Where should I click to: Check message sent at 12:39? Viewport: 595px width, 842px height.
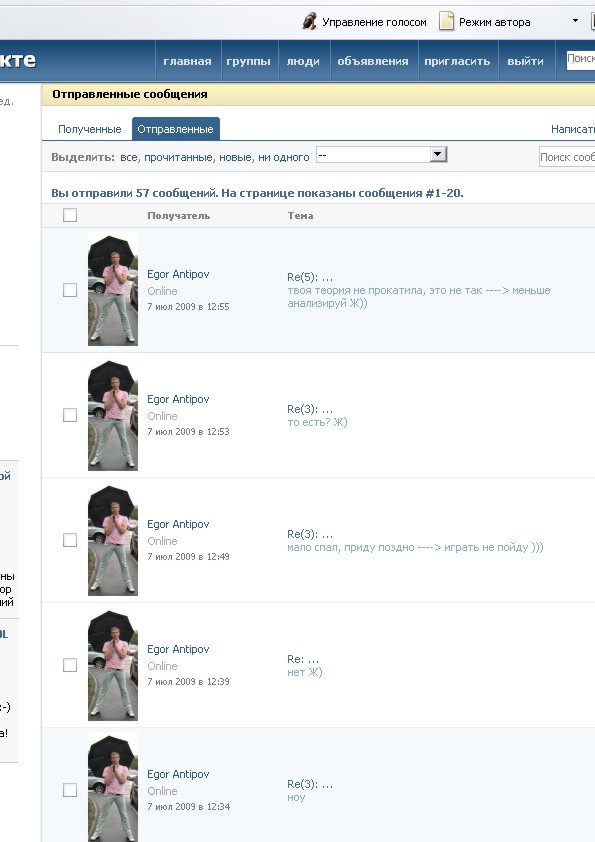click(x=70, y=665)
